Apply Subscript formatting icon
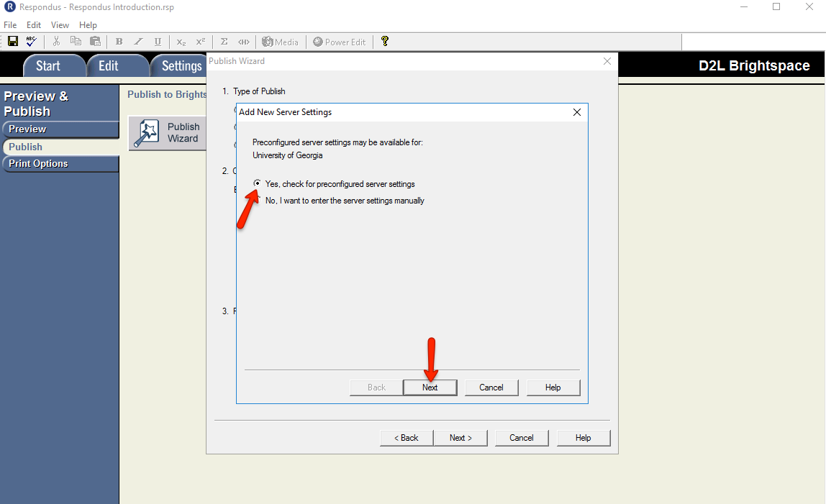This screenshot has width=826, height=504. (x=181, y=42)
